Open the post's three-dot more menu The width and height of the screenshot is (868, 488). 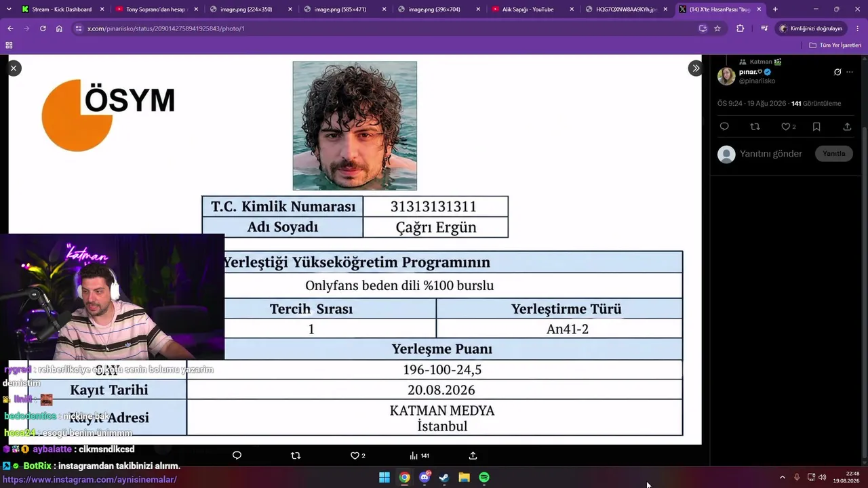(850, 72)
